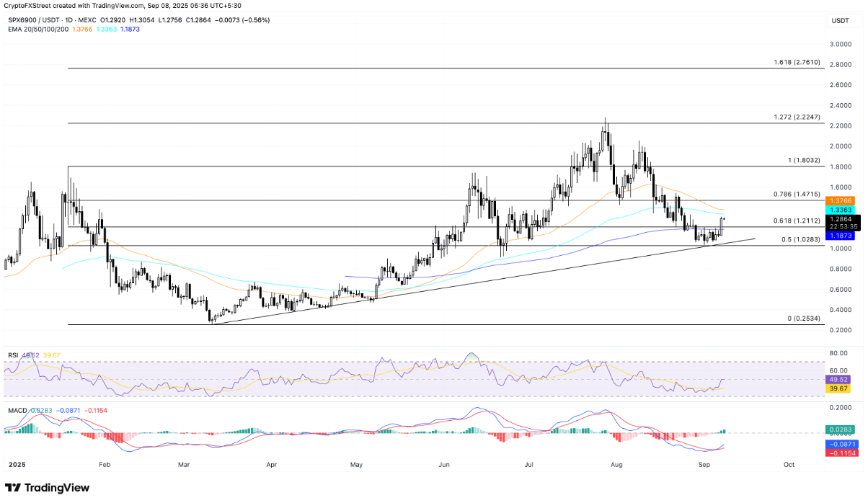Open the 1D timeframe selector
The width and height of the screenshot is (868, 503).
tap(68, 20)
